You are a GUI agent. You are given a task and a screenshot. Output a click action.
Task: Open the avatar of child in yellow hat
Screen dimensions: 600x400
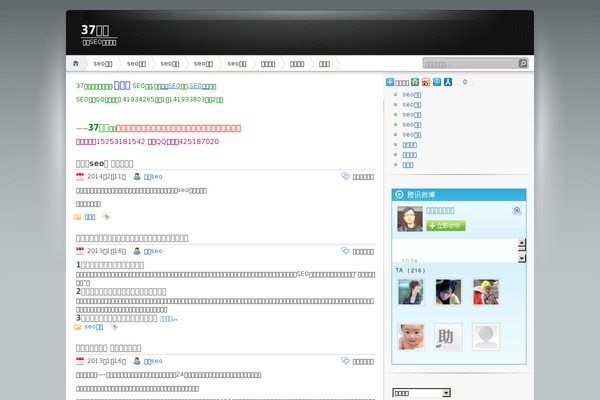tap(486, 292)
